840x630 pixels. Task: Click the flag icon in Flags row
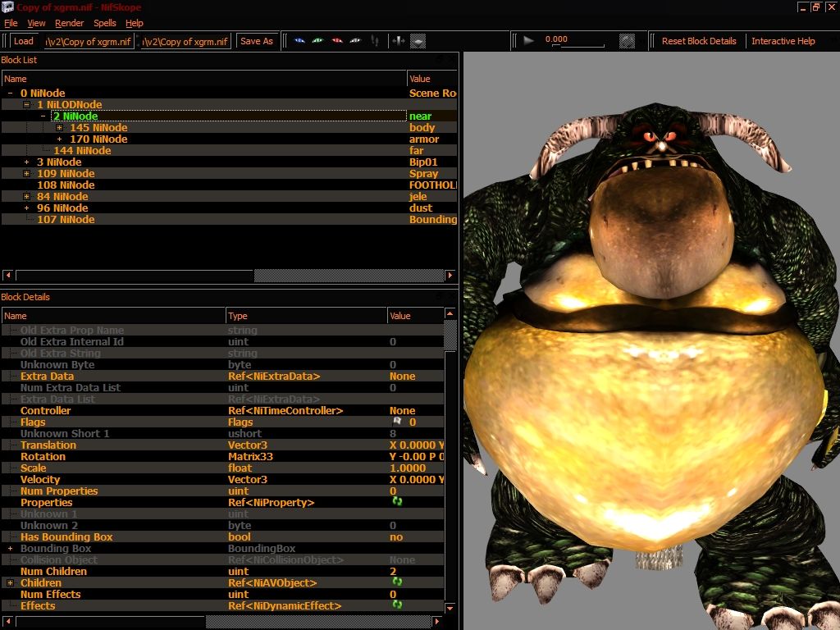[x=397, y=422]
